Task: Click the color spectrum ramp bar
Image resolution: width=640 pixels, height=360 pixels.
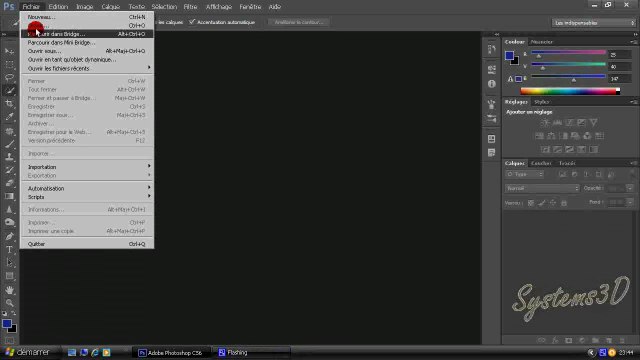Action: pyautogui.click(x=570, y=91)
